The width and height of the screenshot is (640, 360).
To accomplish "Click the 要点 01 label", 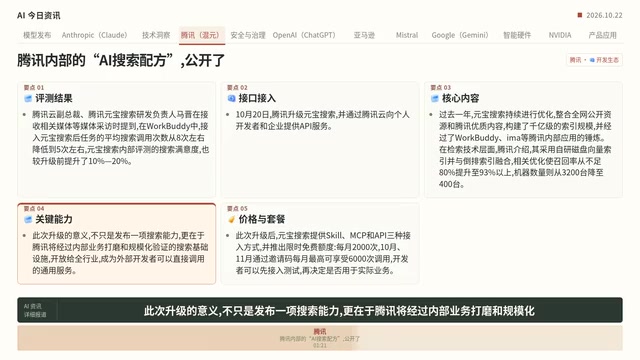I will pos(33,87).
